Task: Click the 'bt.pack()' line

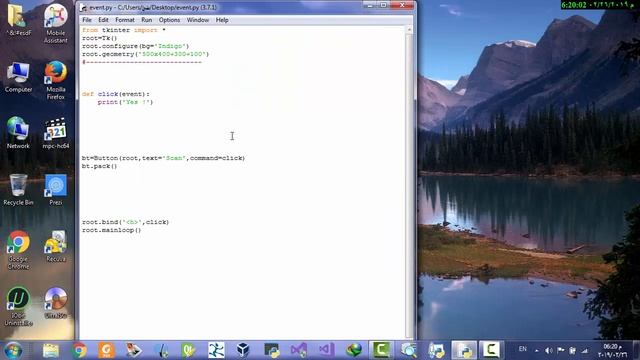Action: [99, 166]
